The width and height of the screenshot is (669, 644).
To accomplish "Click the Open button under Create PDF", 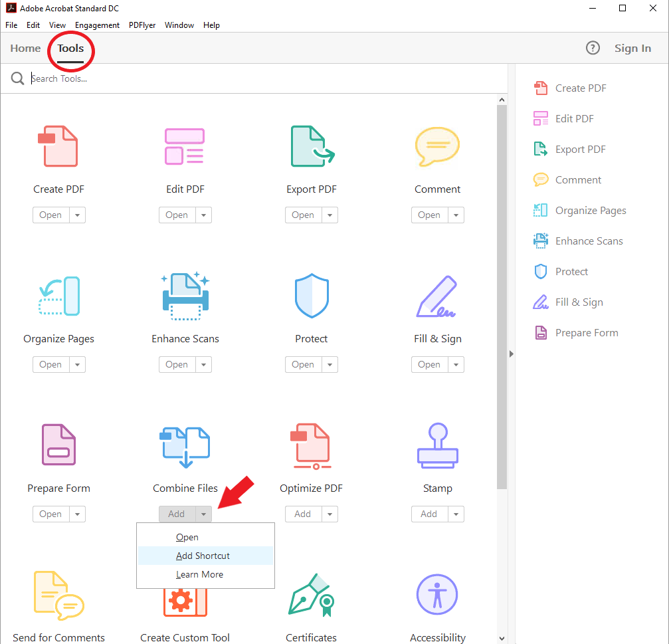I will (50, 215).
